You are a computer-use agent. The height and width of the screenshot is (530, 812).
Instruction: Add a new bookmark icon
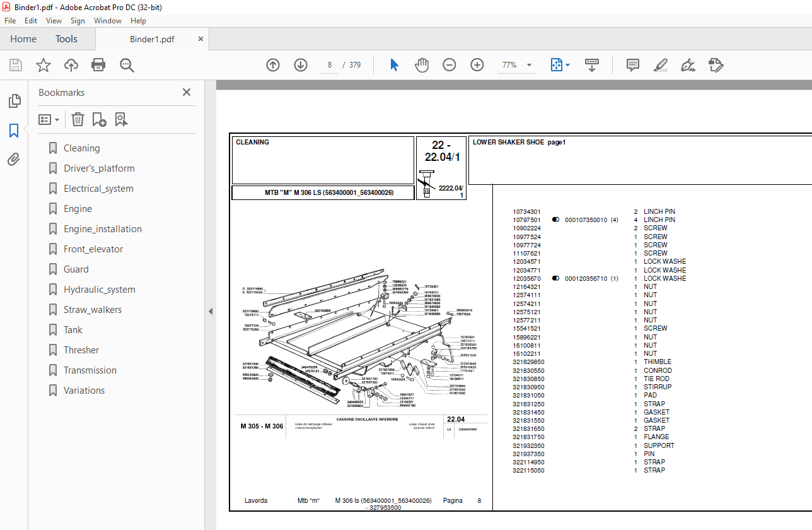[x=99, y=119]
